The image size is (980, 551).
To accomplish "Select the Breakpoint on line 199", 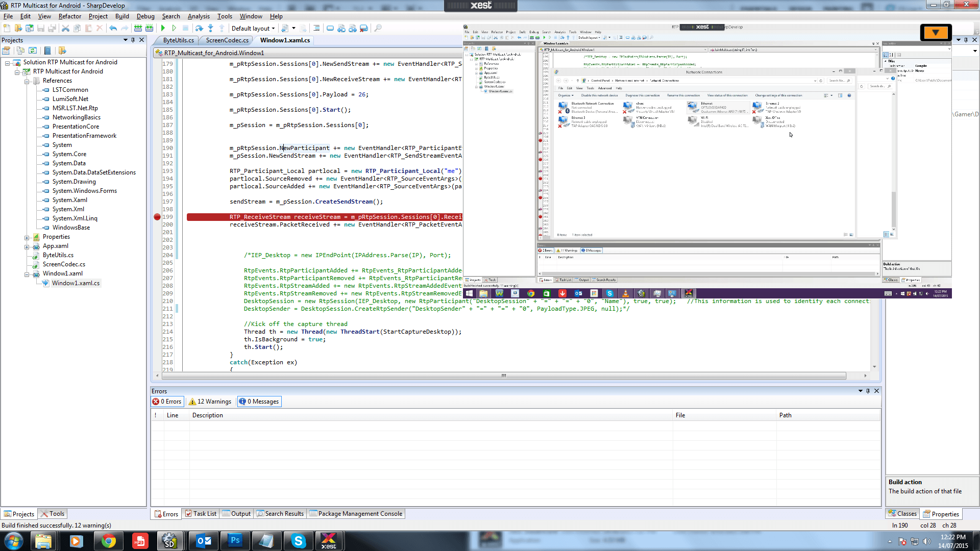I will click(157, 216).
